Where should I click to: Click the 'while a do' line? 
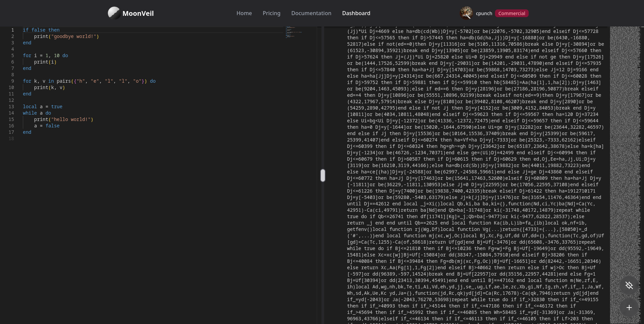click(37, 113)
